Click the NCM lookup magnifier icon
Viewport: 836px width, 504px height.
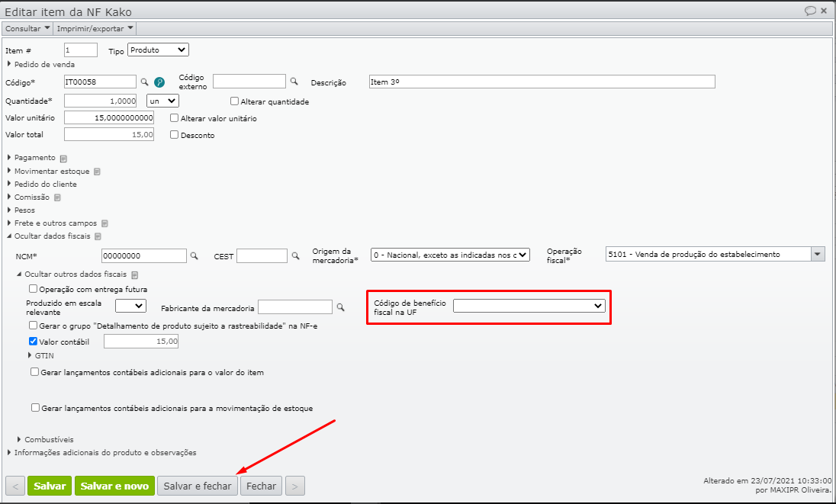click(194, 255)
